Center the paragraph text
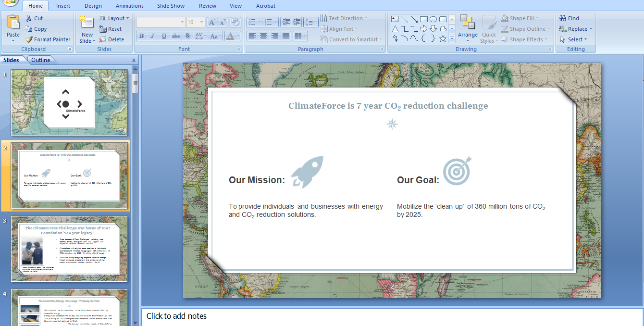Screen dimensions: 644x326 263,36
